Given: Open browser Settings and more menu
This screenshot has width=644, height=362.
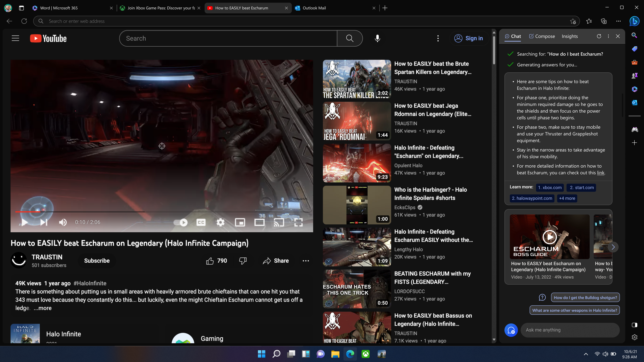Looking at the screenshot, I should click(x=619, y=21).
